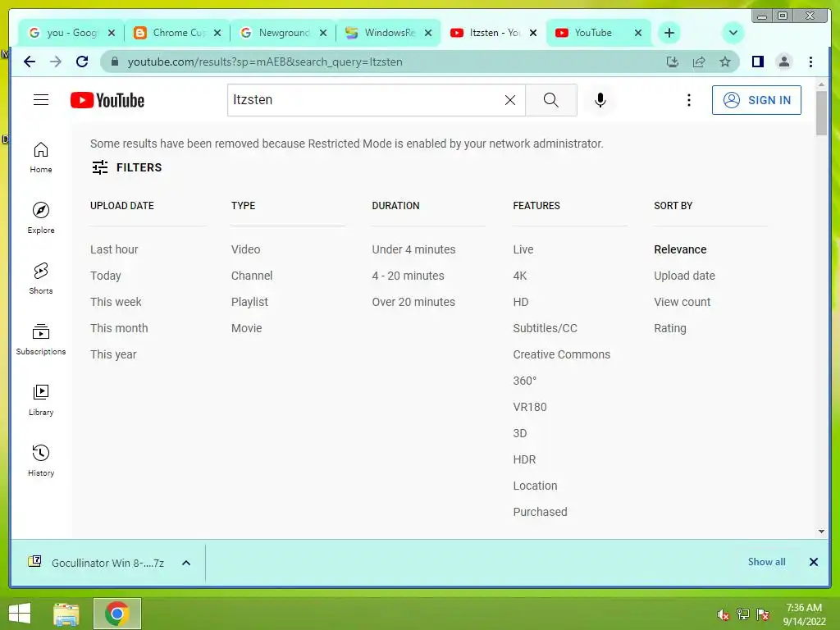
Task: Bookmark this page with the star
Action: coord(725,62)
